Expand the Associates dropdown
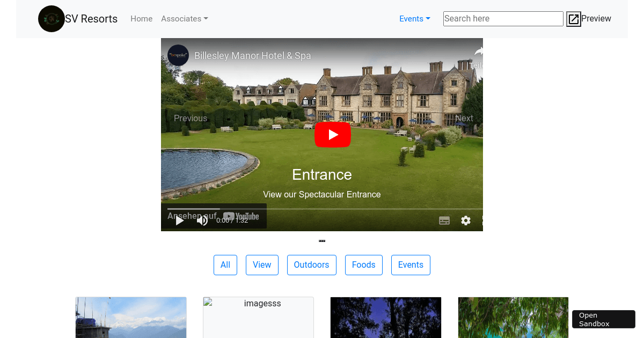The image size is (644, 338). 184,19
